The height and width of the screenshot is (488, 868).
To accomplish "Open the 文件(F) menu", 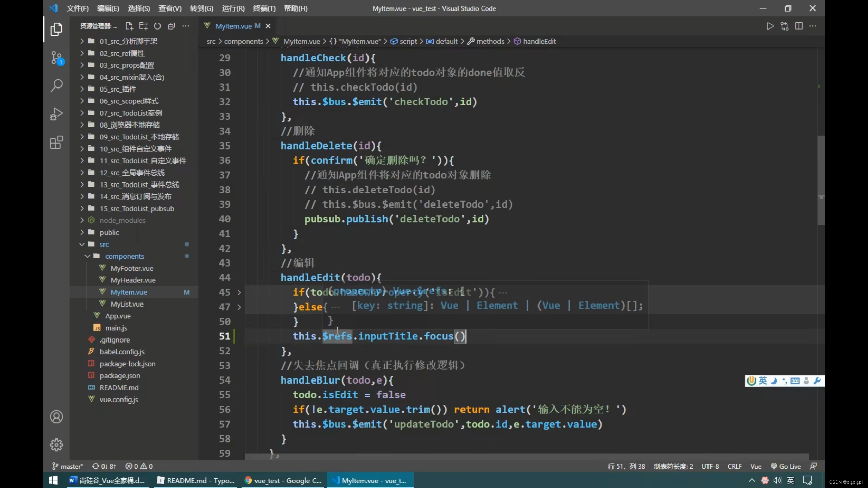I will [78, 8].
